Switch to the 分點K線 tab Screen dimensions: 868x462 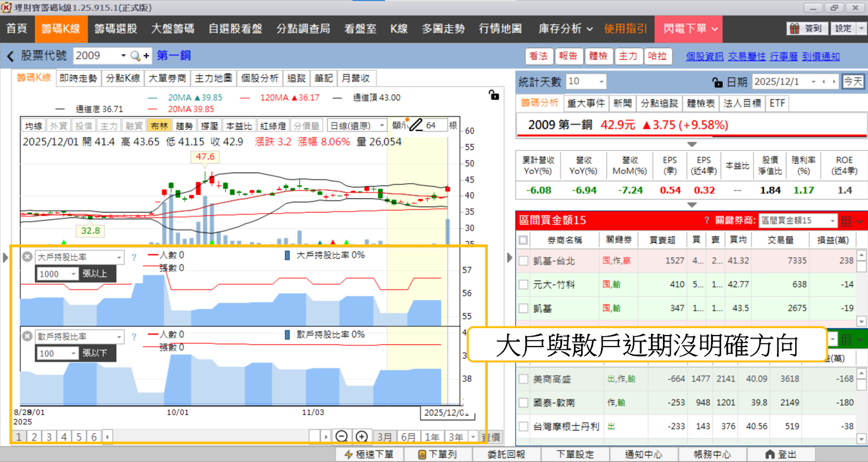[x=123, y=78]
